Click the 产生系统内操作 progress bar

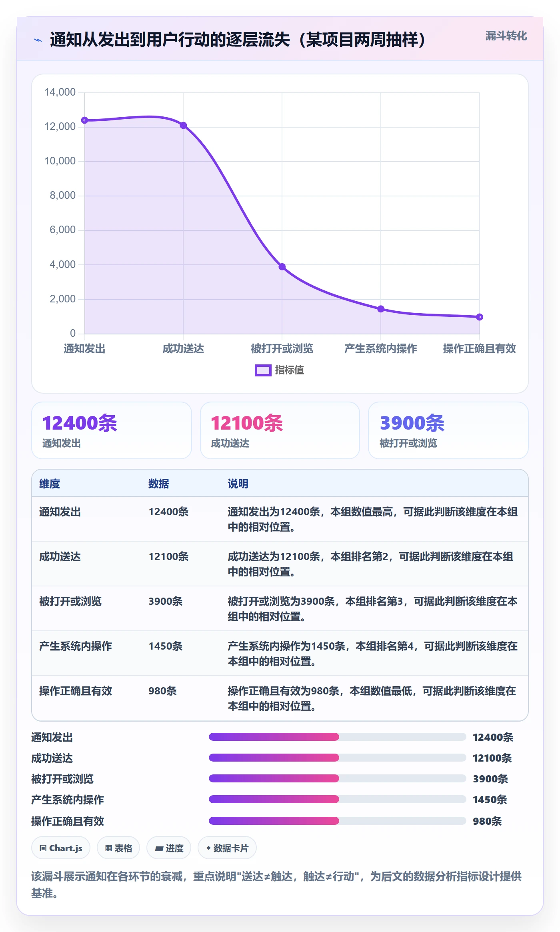tap(337, 799)
